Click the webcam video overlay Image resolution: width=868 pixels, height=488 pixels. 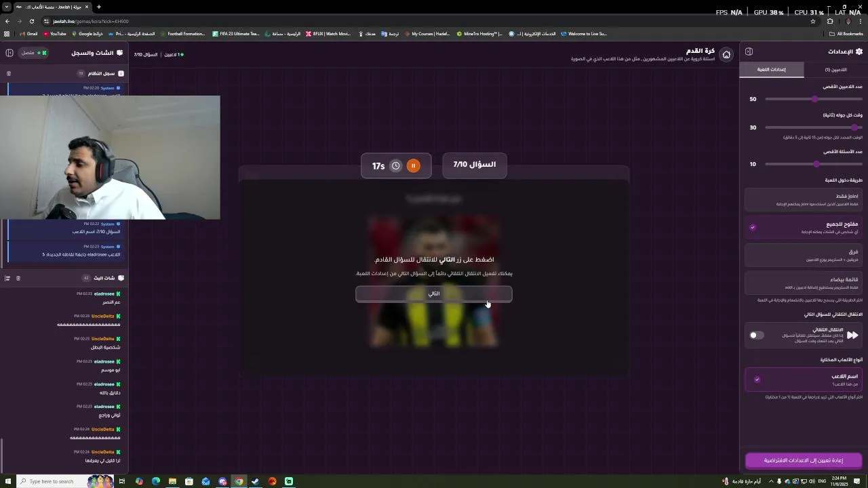click(x=110, y=157)
